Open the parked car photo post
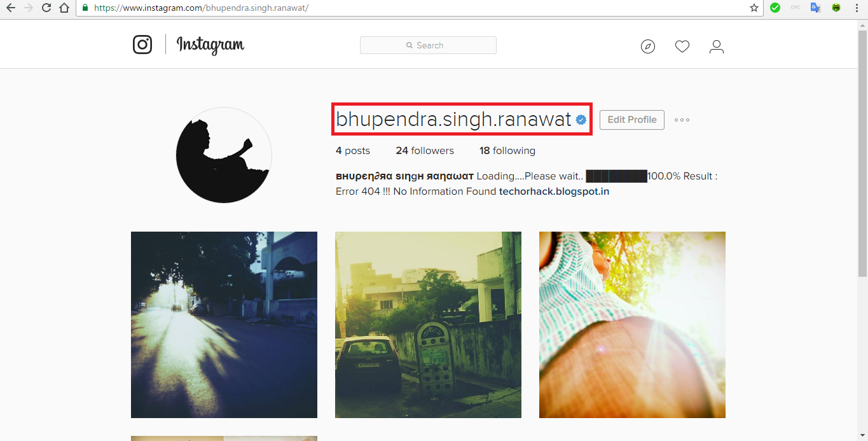 [x=428, y=325]
